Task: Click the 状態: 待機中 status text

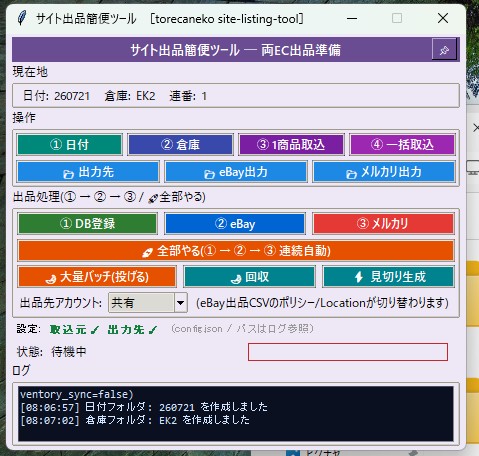Action: 52,352
